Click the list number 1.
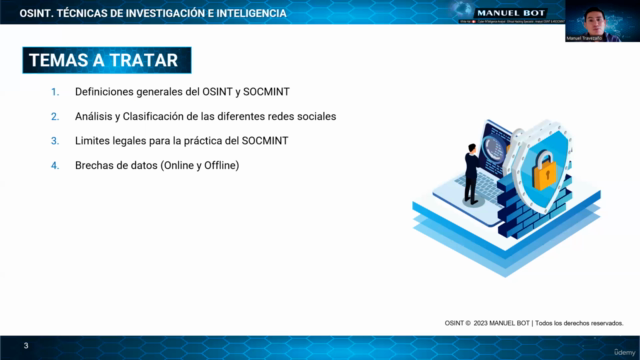Screen dimensions: 640x360 pyautogui.click(x=55, y=92)
